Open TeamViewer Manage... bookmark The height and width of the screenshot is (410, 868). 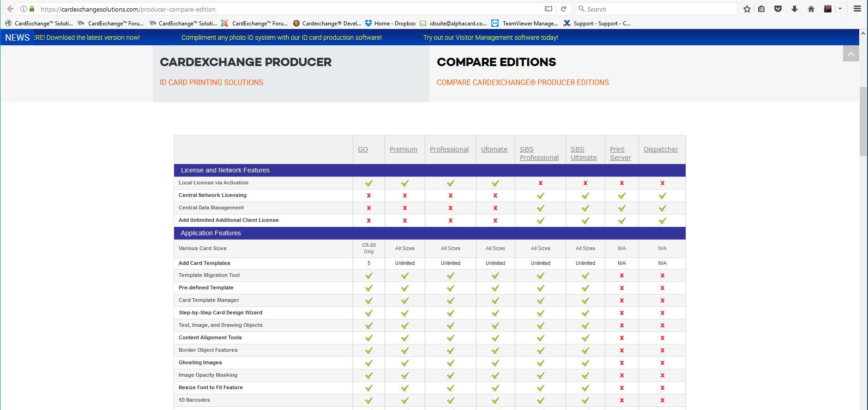(524, 23)
